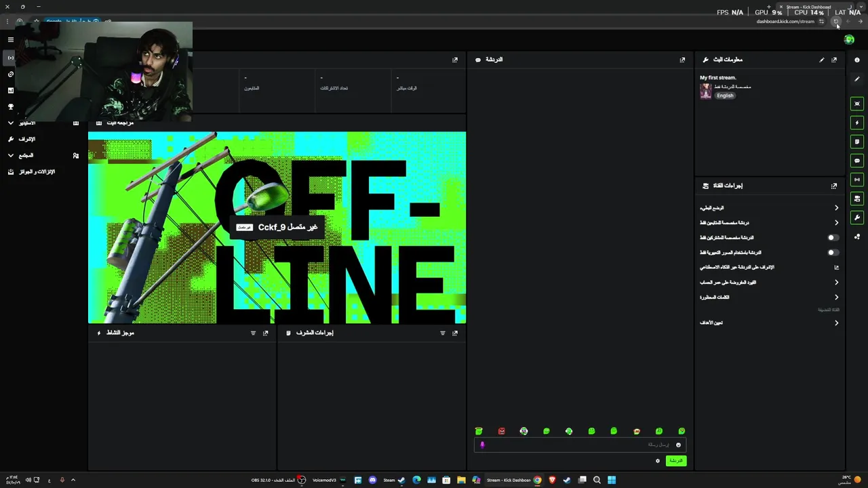Screen dimensions: 868x488
Task: Expand the community section (المجتمع) in sidebar
Action: tap(10, 155)
